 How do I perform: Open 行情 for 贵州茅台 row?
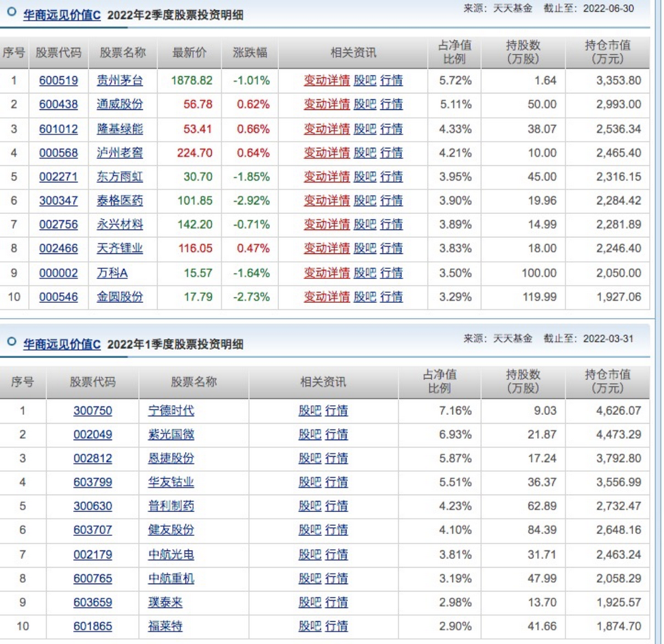tap(391, 80)
